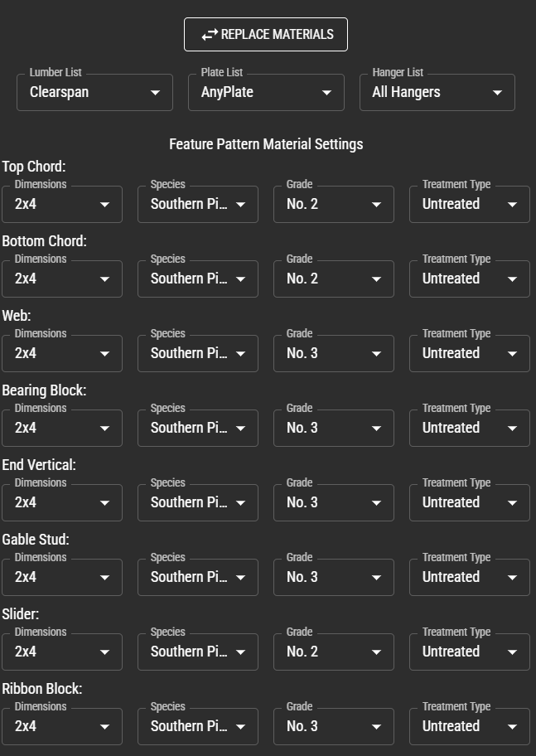The height and width of the screenshot is (756, 536).
Task: Change Top Chord Dimensions dropdown
Action: (62, 204)
